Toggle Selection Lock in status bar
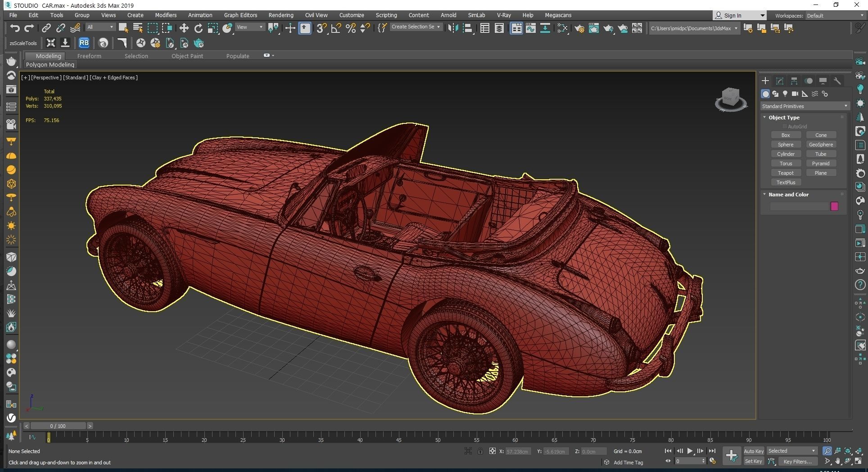 tap(480, 451)
